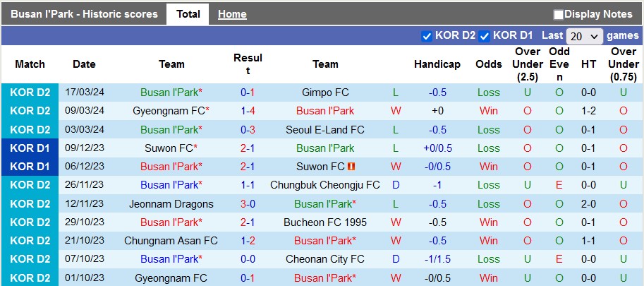
Task: Open Chungbuk Cheongju FC team page
Action: [x=325, y=185]
